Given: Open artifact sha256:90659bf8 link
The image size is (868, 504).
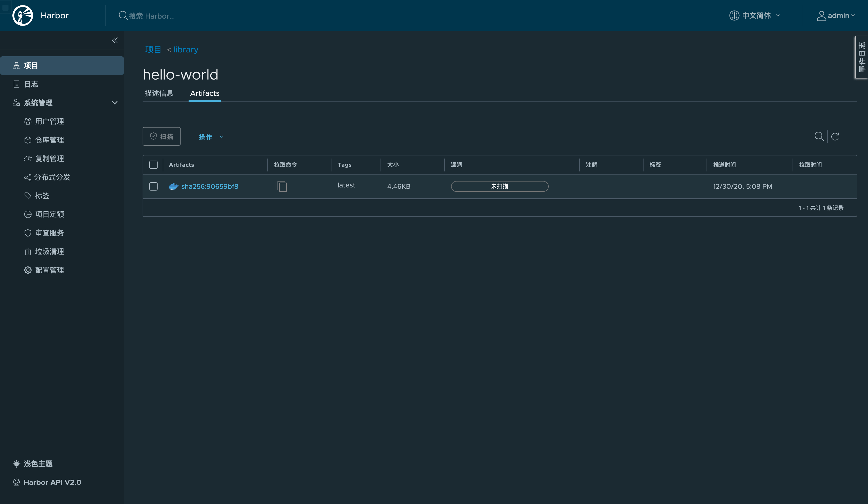Looking at the screenshot, I should point(210,186).
